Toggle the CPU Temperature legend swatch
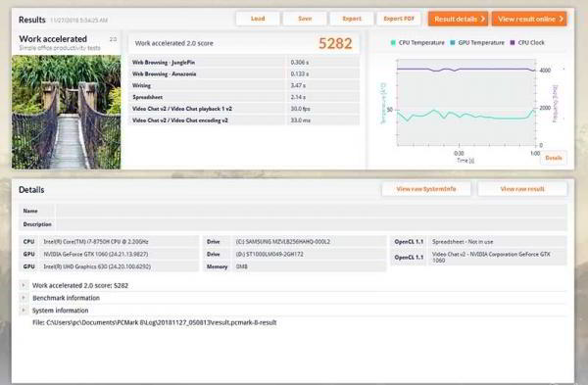Viewport: 588px width, 385px height. pyautogui.click(x=393, y=43)
